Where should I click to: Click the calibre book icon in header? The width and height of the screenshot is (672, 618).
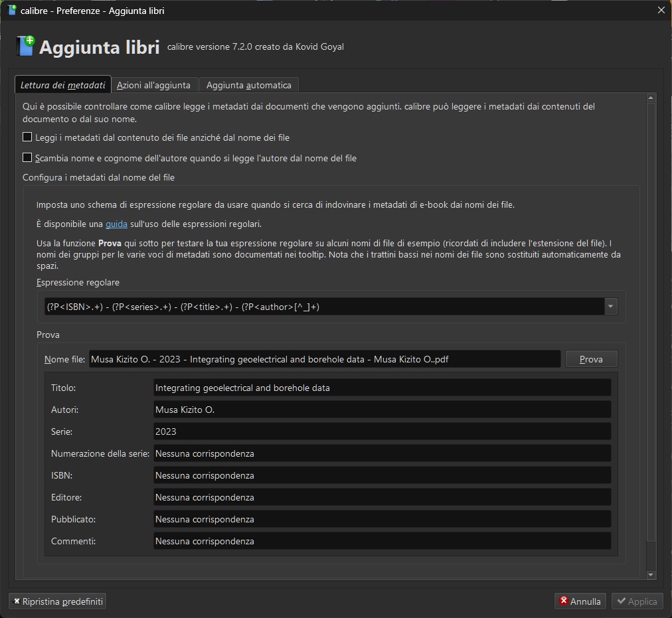[x=25, y=46]
